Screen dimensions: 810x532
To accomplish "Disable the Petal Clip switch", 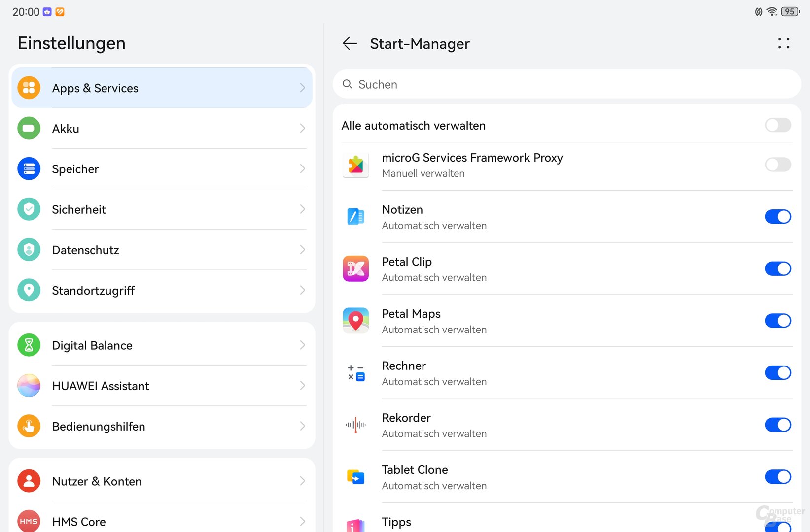I will (x=778, y=268).
